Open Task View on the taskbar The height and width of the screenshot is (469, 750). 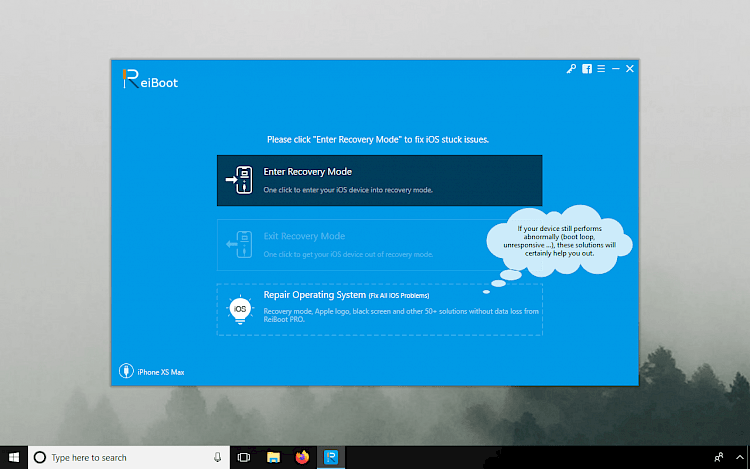(244, 458)
